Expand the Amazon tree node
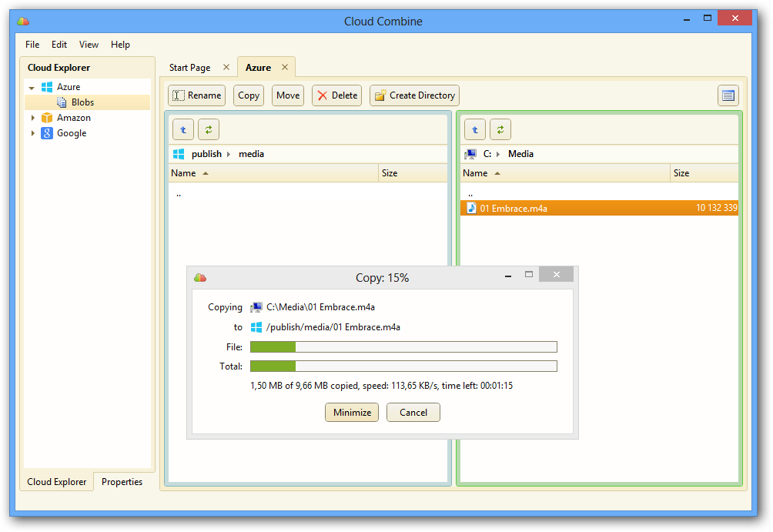The height and width of the screenshot is (532, 773). 32,118
